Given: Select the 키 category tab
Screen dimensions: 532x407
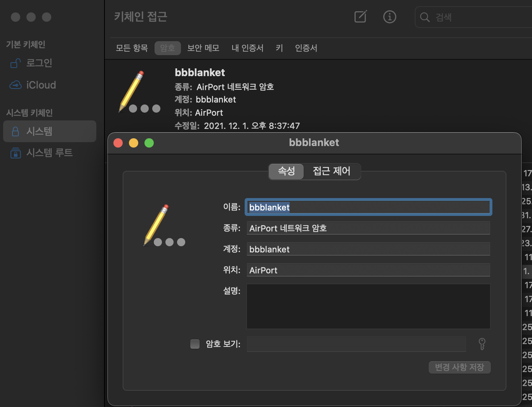Looking at the screenshot, I should (279, 48).
